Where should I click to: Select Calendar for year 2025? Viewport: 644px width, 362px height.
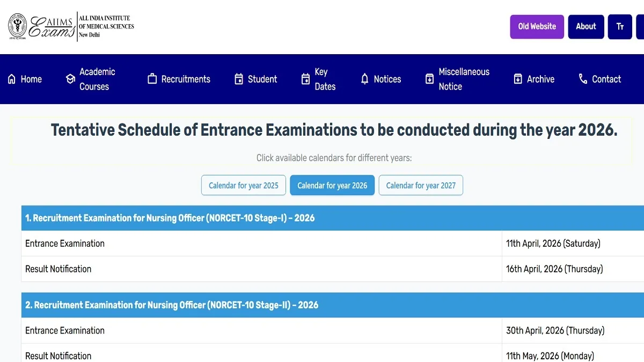coord(244,186)
